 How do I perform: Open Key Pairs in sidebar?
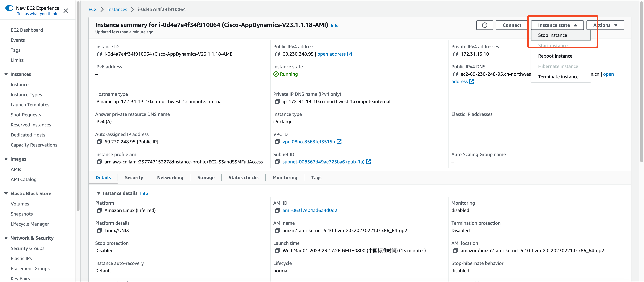[20, 278]
